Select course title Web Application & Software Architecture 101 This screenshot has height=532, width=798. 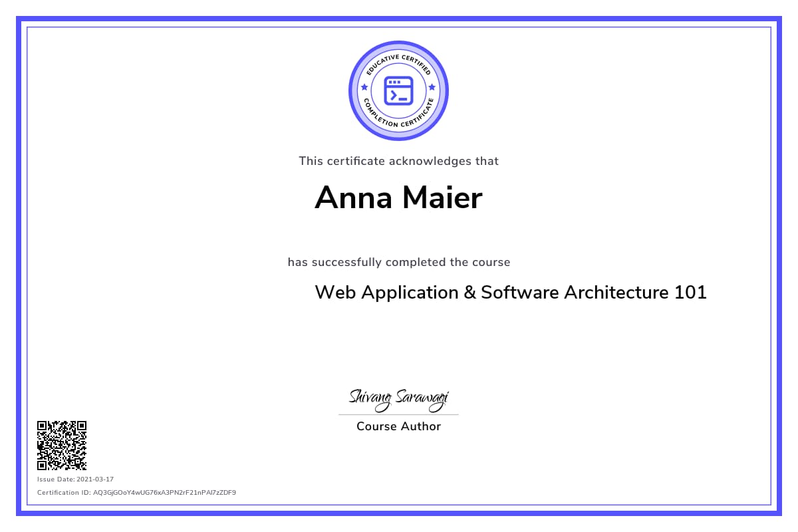511,293
